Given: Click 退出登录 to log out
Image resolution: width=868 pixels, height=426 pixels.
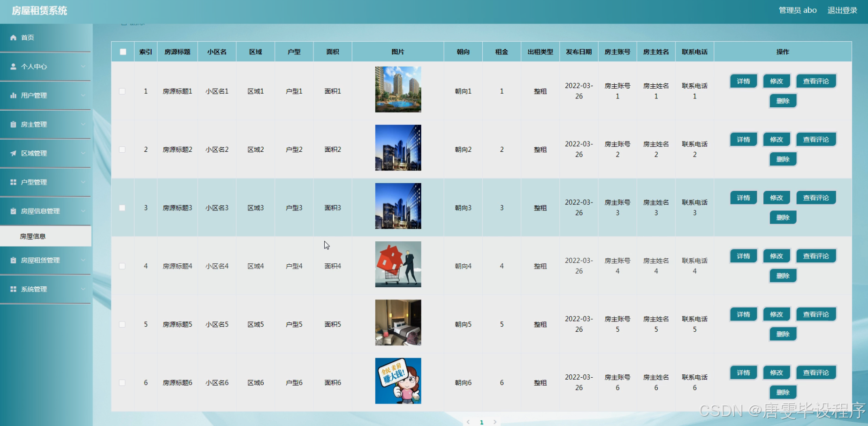Looking at the screenshot, I should click(842, 10).
